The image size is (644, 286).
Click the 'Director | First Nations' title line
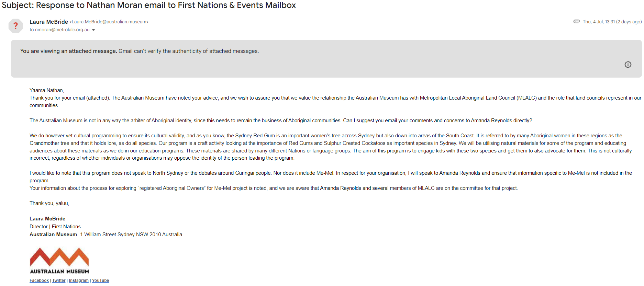click(55, 227)
